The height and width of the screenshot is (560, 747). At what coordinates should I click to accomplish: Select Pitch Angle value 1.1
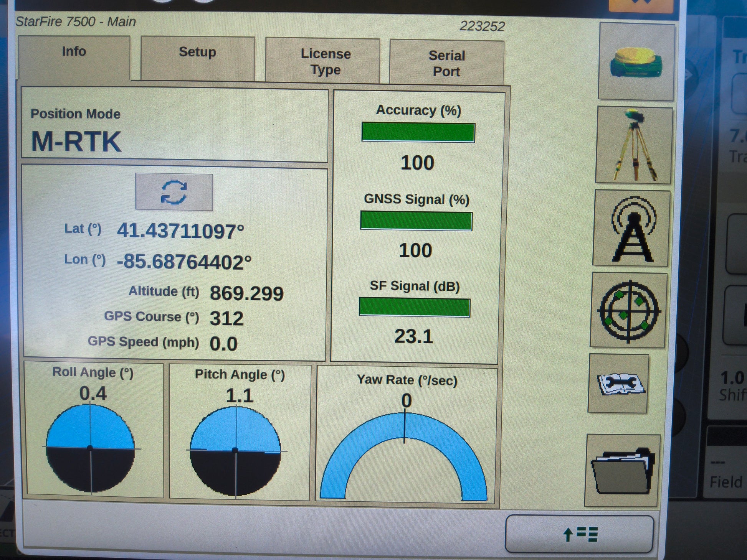pos(240,396)
